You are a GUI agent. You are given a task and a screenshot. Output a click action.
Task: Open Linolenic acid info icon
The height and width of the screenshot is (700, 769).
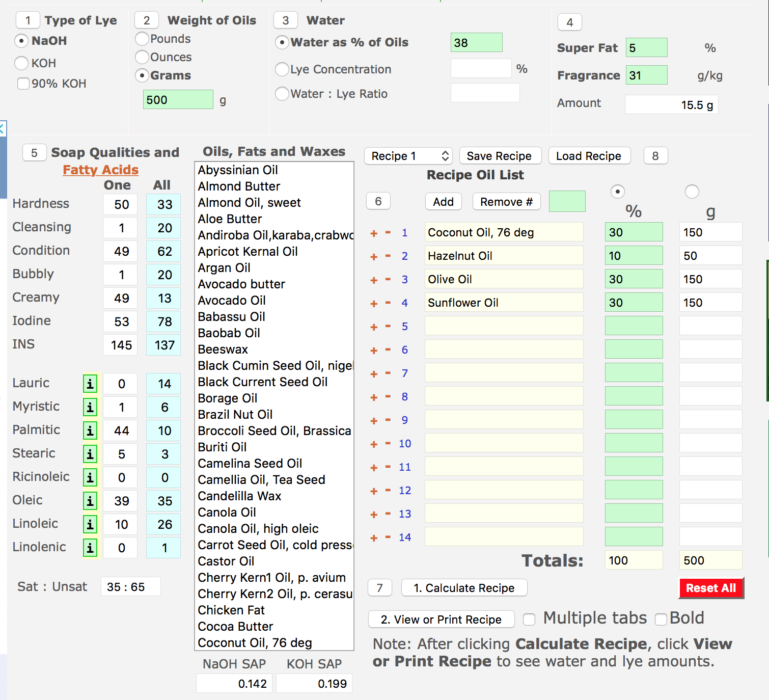[90, 548]
